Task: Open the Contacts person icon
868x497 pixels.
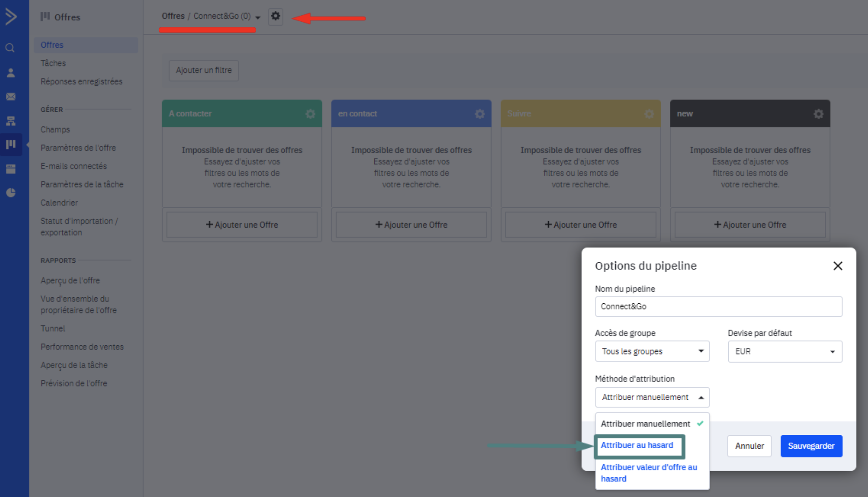Action: coord(11,73)
